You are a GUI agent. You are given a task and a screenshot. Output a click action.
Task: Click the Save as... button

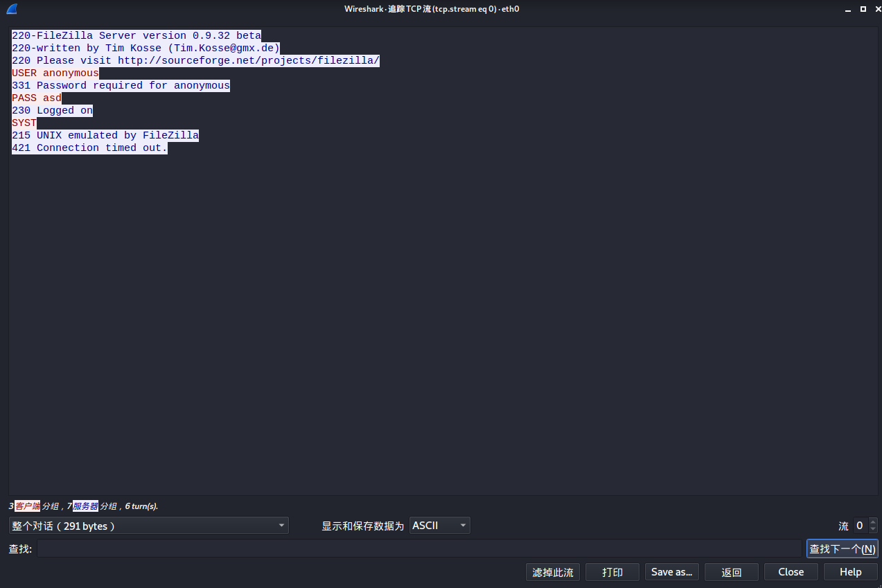672,572
